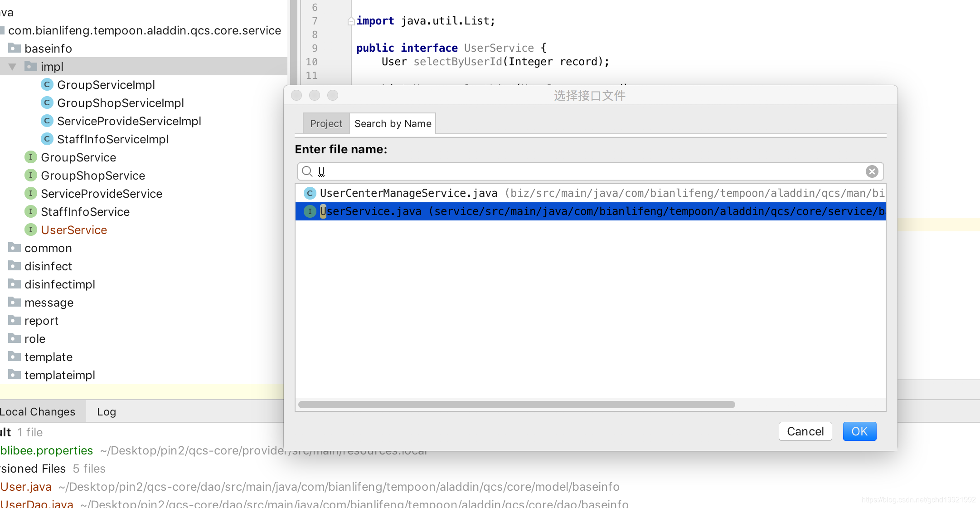The height and width of the screenshot is (508, 980).
Task: Click blibee.properties in changes list
Action: 47,450
